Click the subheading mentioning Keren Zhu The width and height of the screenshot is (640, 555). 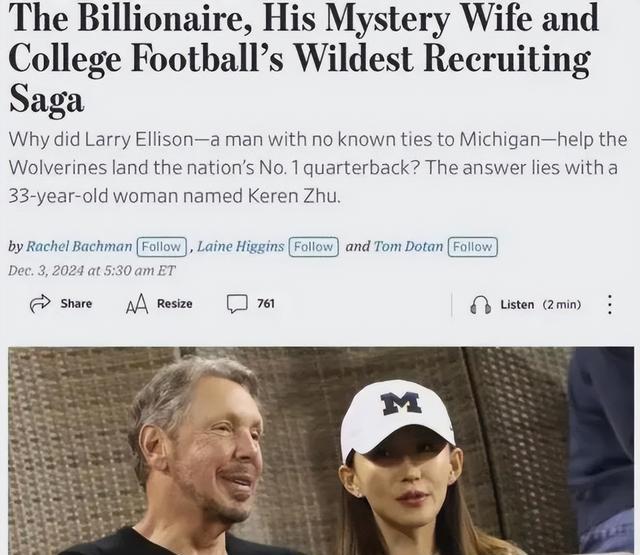click(x=318, y=168)
